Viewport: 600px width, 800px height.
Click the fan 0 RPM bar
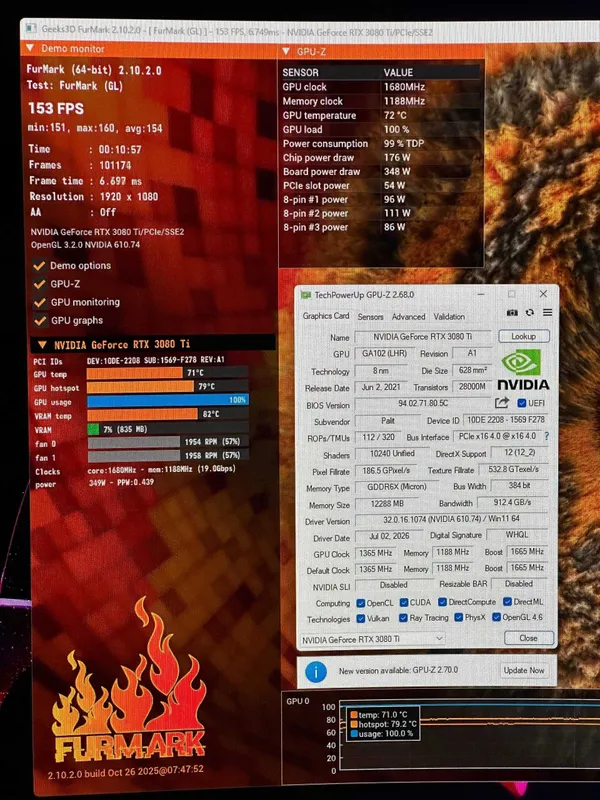coord(168,442)
